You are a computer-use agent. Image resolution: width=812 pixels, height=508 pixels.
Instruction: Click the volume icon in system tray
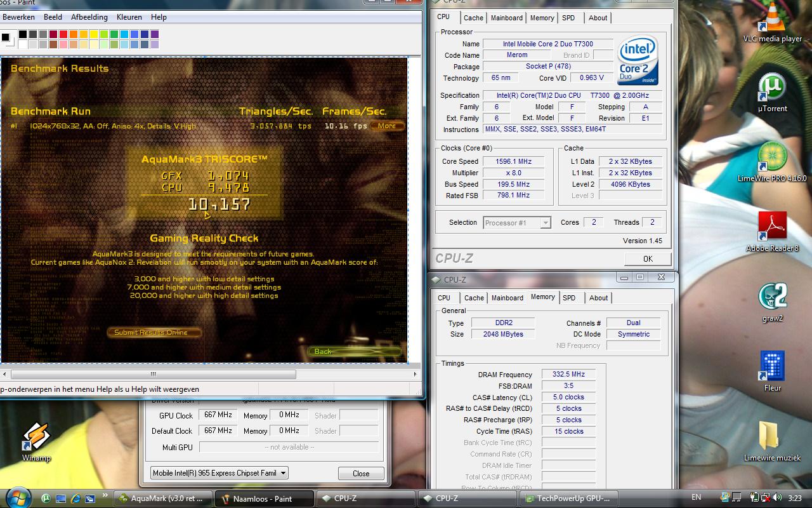tap(776, 498)
